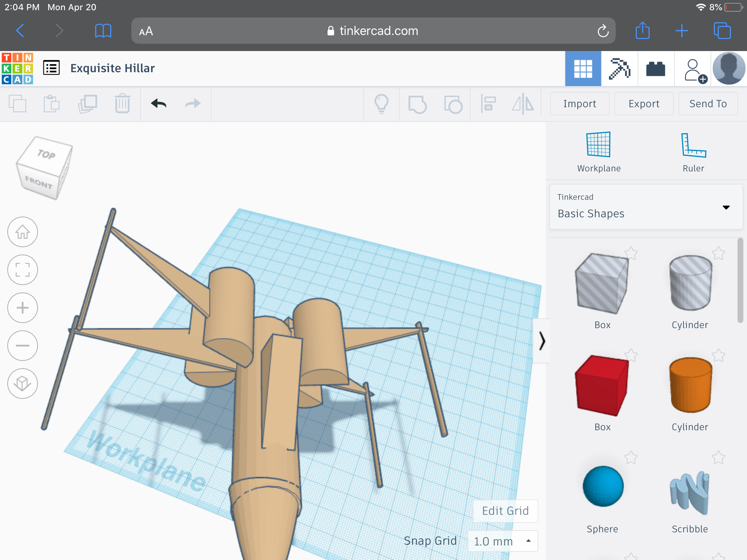Click the Edit Grid button
The height and width of the screenshot is (560, 747).
tap(505, 511)
